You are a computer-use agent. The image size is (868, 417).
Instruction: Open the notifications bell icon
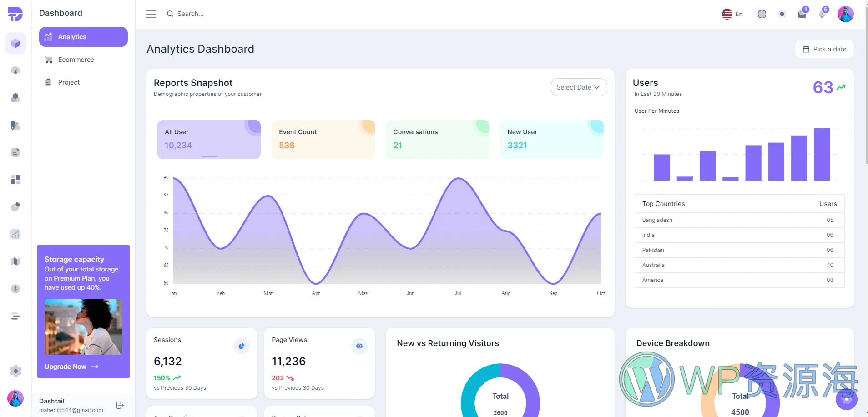tap(823, 14)
